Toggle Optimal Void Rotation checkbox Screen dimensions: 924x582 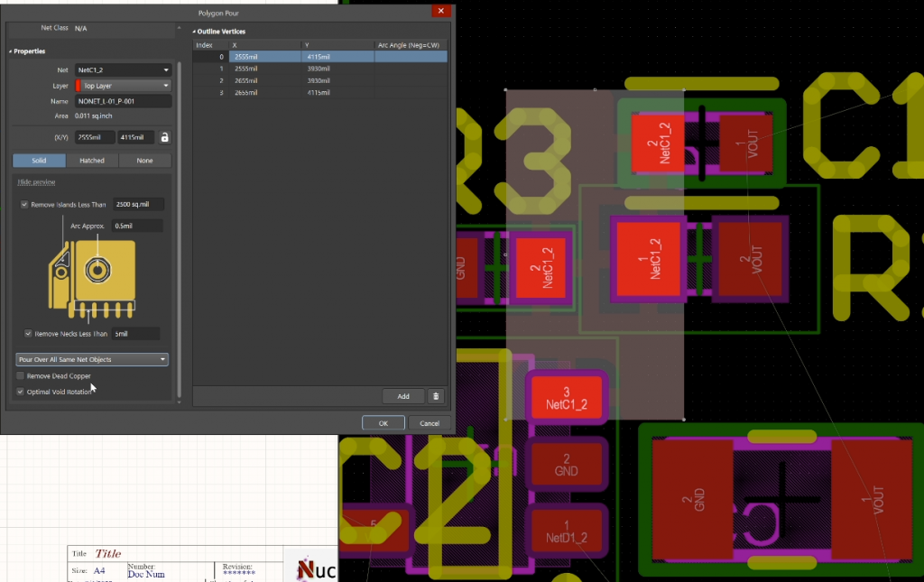(x=21, y=392)
